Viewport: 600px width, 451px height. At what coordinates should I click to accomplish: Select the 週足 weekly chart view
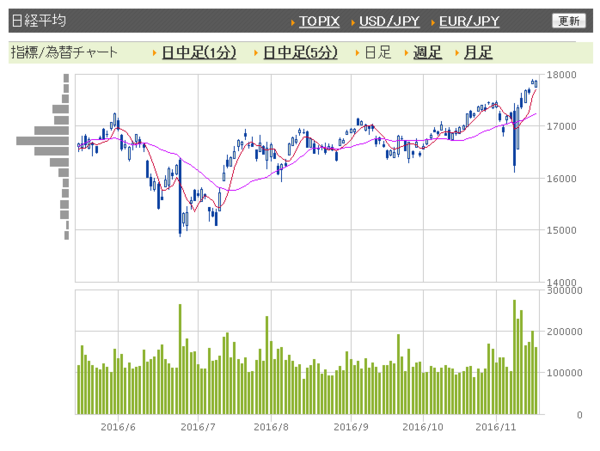(x=427, y=53)
